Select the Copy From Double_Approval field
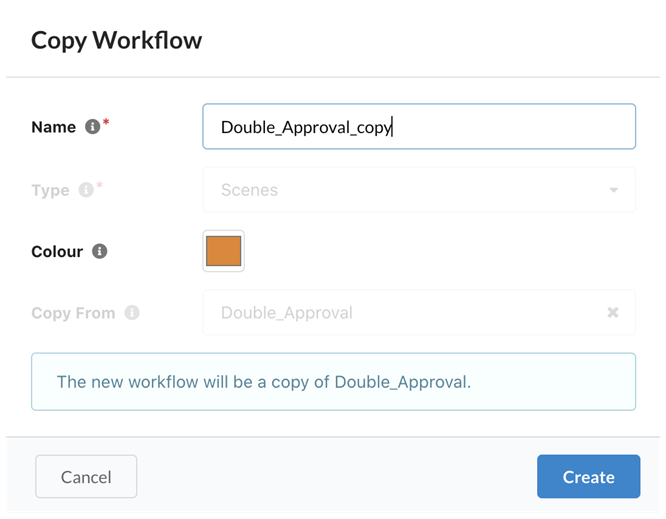 [x=419, y=313]
